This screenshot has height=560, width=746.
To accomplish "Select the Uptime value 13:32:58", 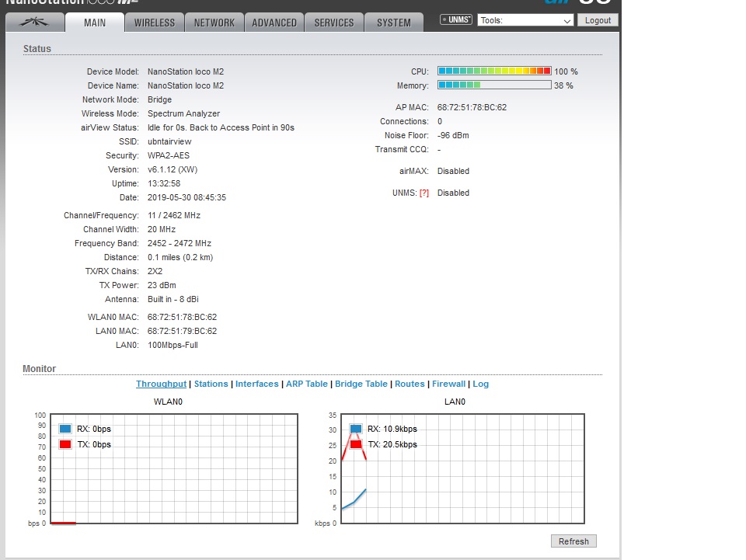I will (x=164, y=183).
